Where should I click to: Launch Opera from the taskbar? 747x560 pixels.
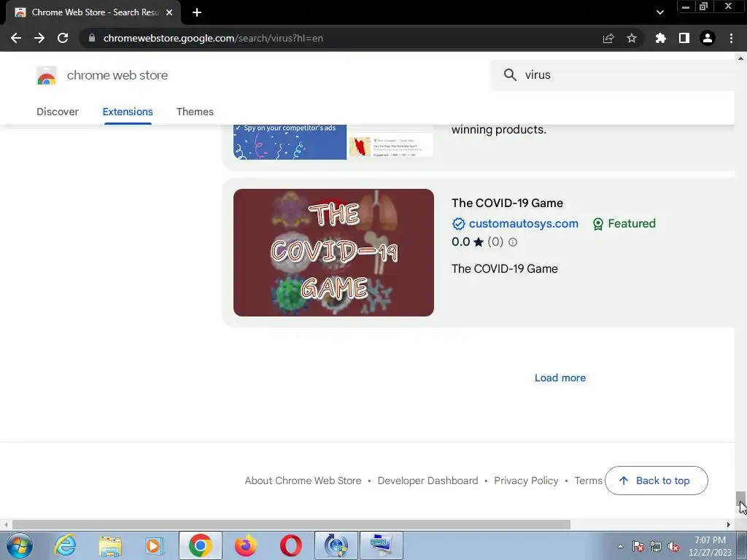tap(290, 545)
